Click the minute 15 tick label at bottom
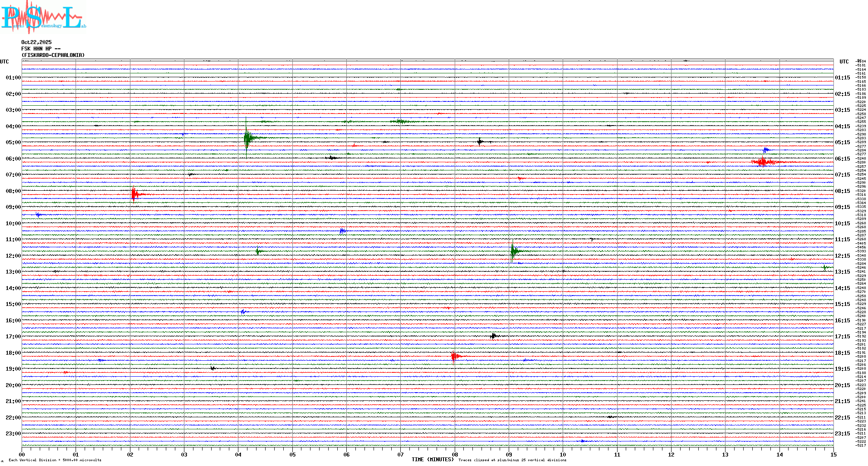The image size is (868, 466). [x=833, y=454]
